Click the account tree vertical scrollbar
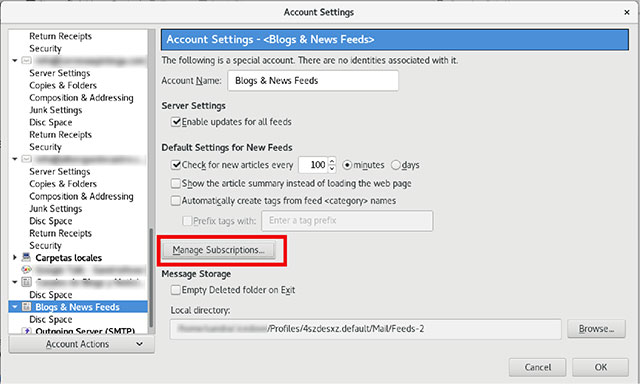The width and height of the screenshot is (640, 385). pos(151,278)
